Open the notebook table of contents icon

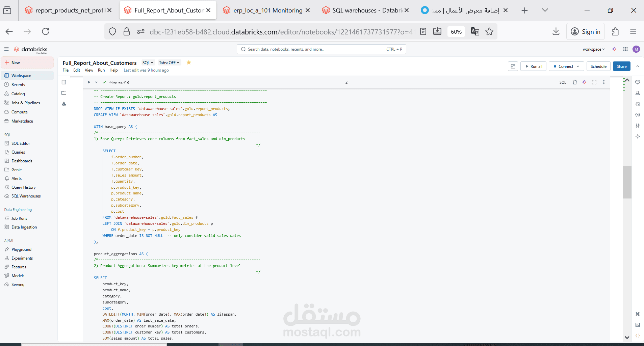click(64, 82)
